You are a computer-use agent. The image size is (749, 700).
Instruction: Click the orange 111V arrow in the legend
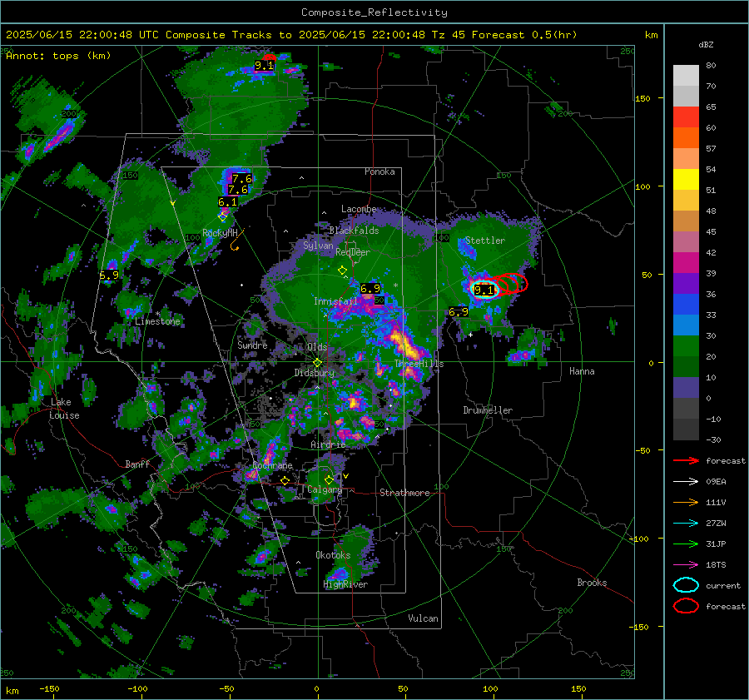[x=686, y=502]
